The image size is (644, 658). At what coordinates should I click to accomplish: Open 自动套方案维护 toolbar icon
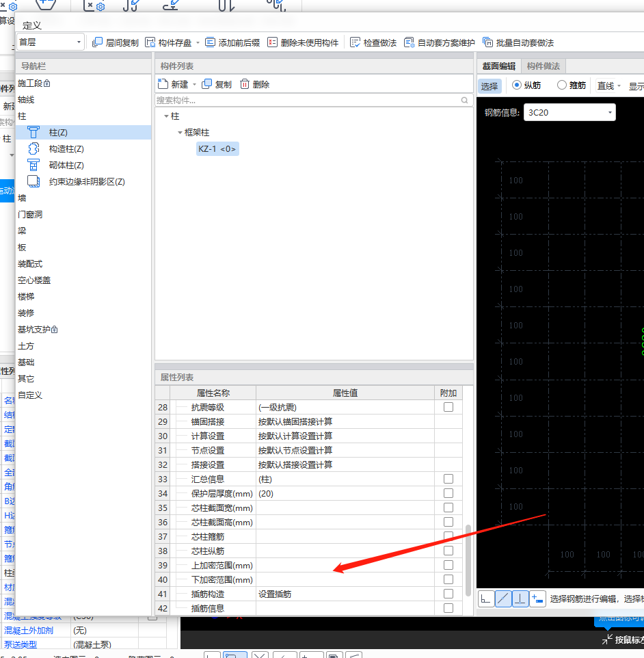[x=409, y=42]
